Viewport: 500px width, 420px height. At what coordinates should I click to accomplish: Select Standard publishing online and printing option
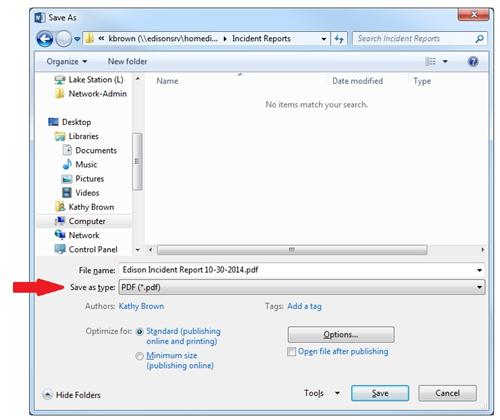click(x=140, y=332)
